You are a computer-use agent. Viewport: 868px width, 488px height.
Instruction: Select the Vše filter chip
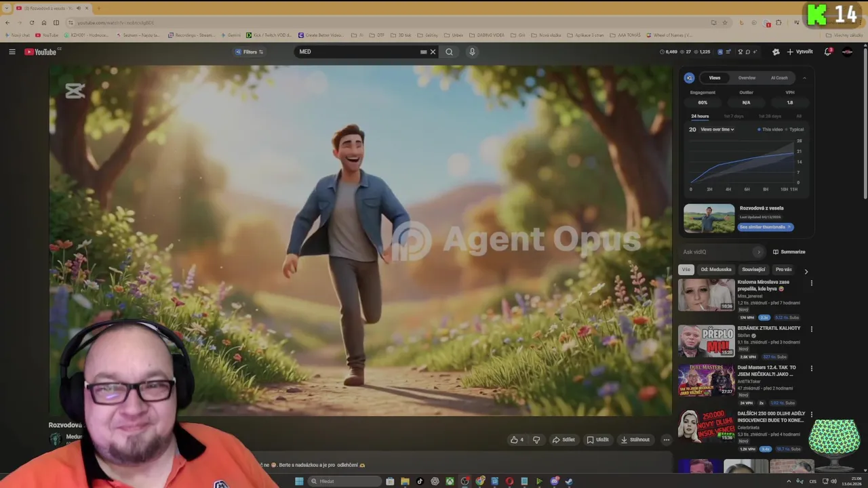(686, 270)
